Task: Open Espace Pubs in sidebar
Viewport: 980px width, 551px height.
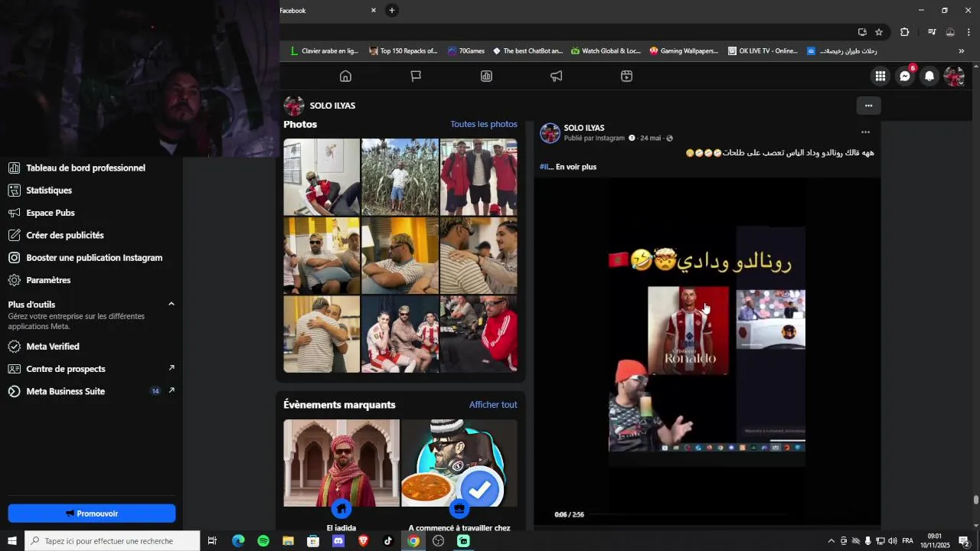Action: (x=51, y=213)
